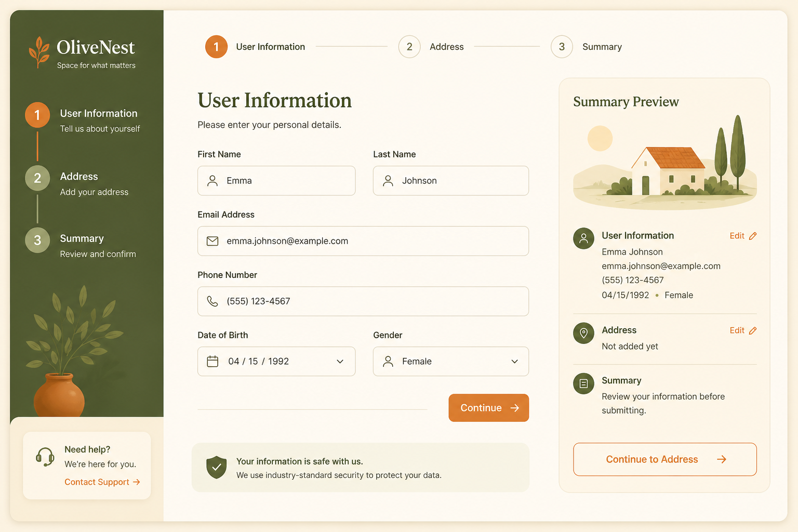Focus the Last Name input with Johnson
This screenshot has height=532, width=798.
[x=451, y=181]
